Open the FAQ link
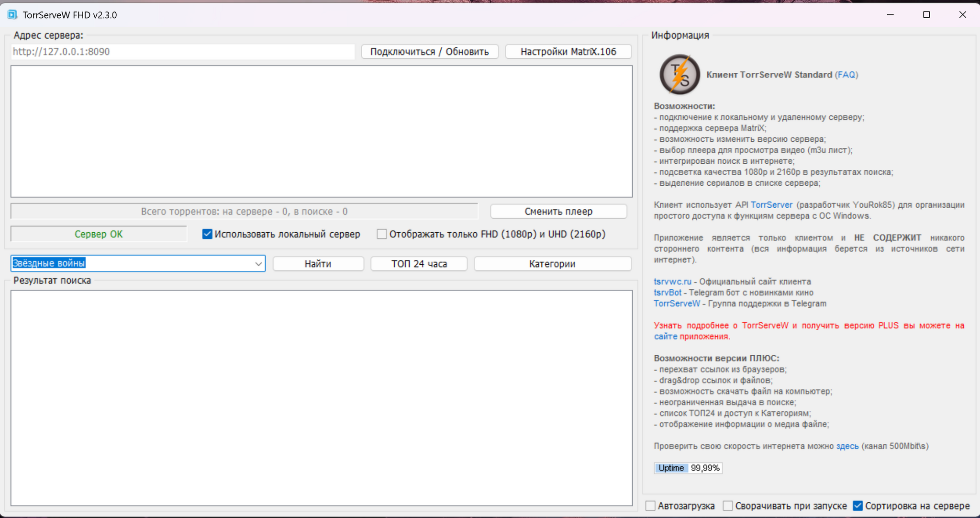 pos(846,75)
